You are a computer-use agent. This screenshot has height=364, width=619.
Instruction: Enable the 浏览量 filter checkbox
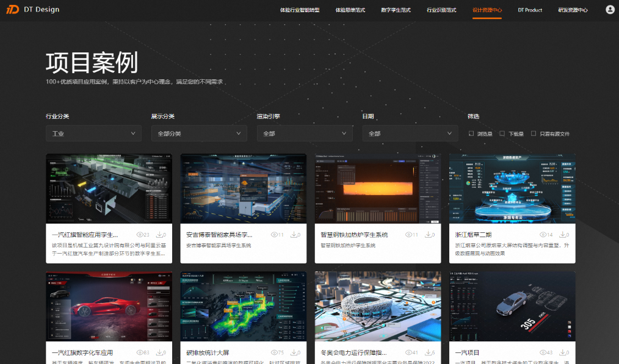471,134
